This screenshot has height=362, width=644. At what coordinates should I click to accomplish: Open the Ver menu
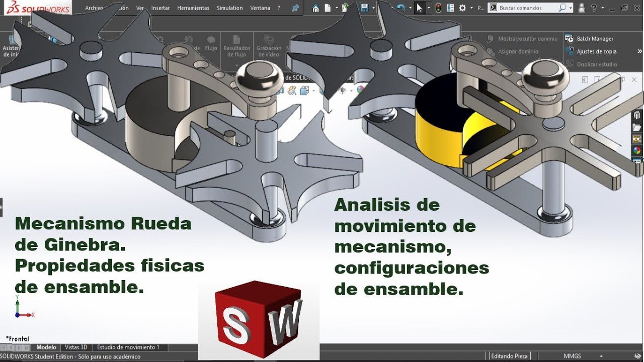tap(140, 8)
